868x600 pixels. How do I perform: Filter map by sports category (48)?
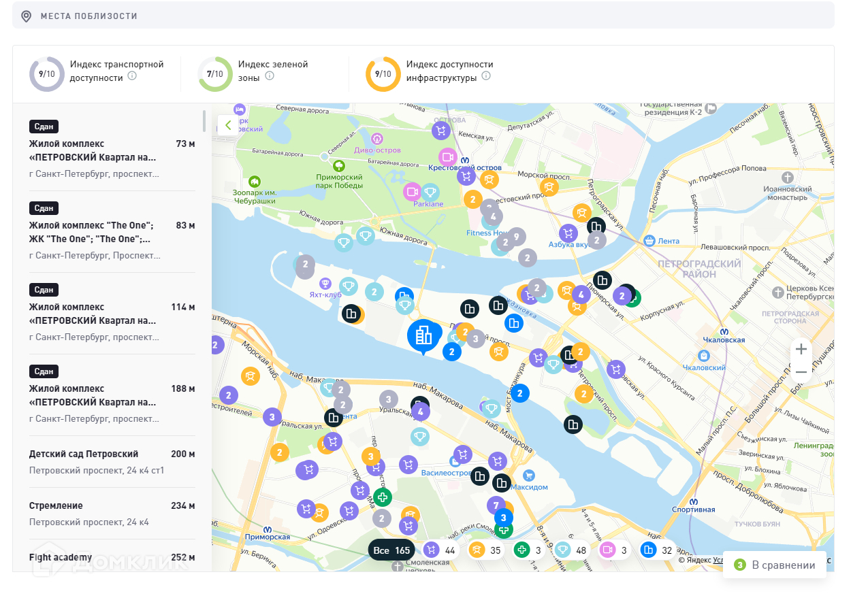572,550
